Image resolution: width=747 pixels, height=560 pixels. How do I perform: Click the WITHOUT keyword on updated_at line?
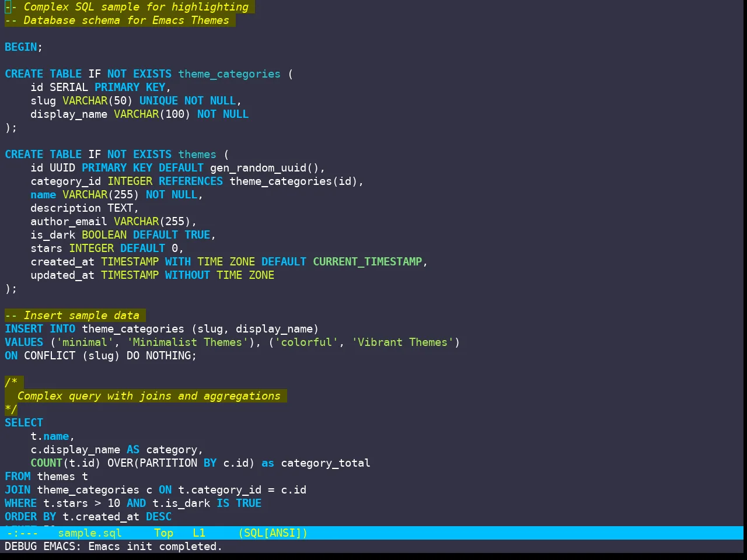[187, 275]
